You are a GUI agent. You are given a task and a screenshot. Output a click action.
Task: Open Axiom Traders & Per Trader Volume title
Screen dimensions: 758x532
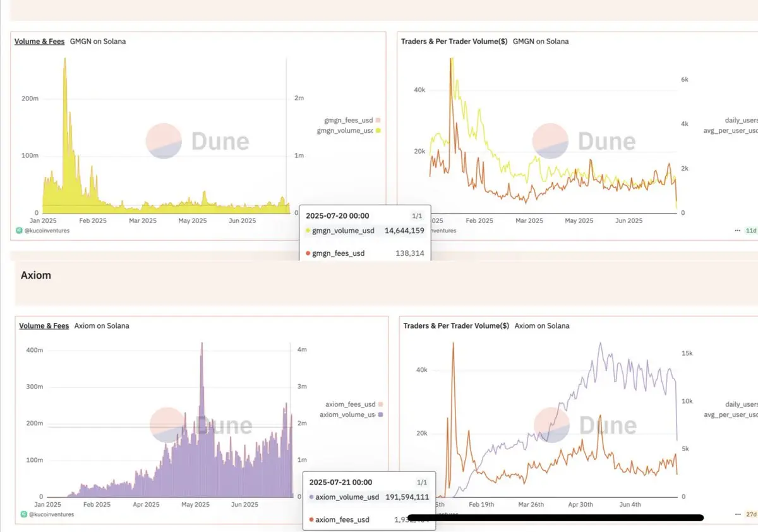point(456,326)
